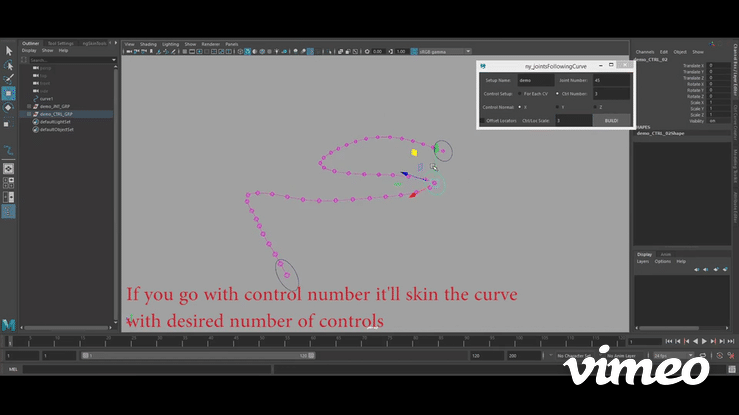
Task: Go to end of playback range
Action: coord(731,341)
